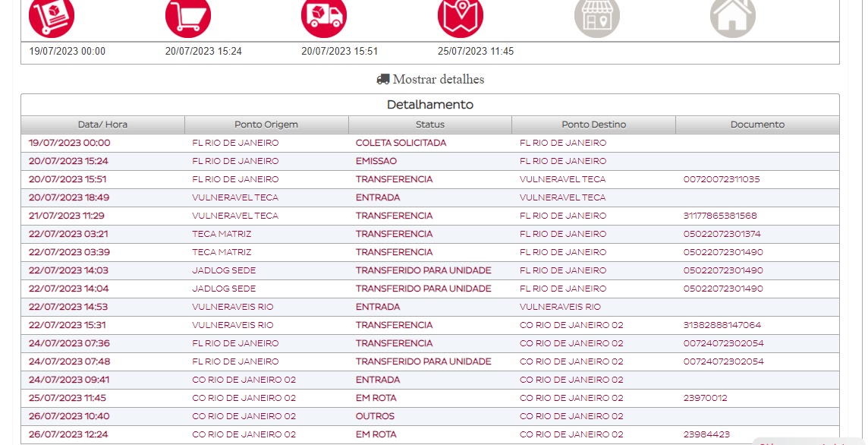
Task: Select document number 23970012
Action: (706, 399)
